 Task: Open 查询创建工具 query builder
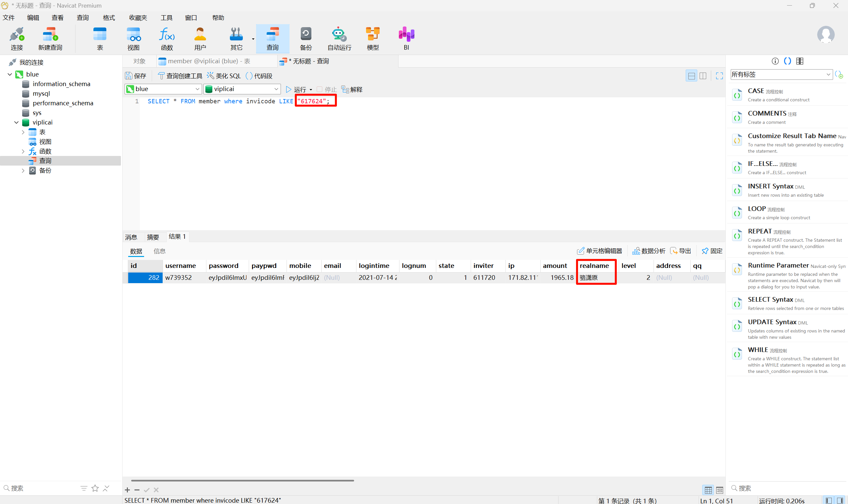(180, 76)
